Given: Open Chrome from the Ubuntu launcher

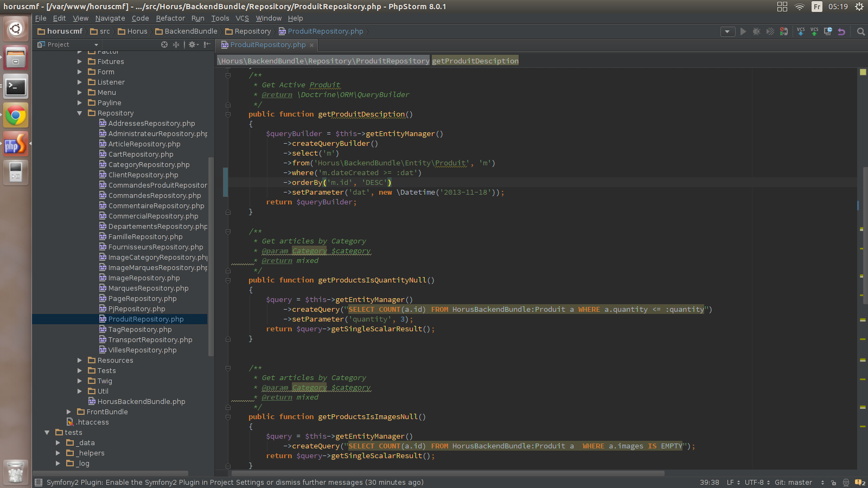Looking at the screenshot, I should (x=16, y=115).
